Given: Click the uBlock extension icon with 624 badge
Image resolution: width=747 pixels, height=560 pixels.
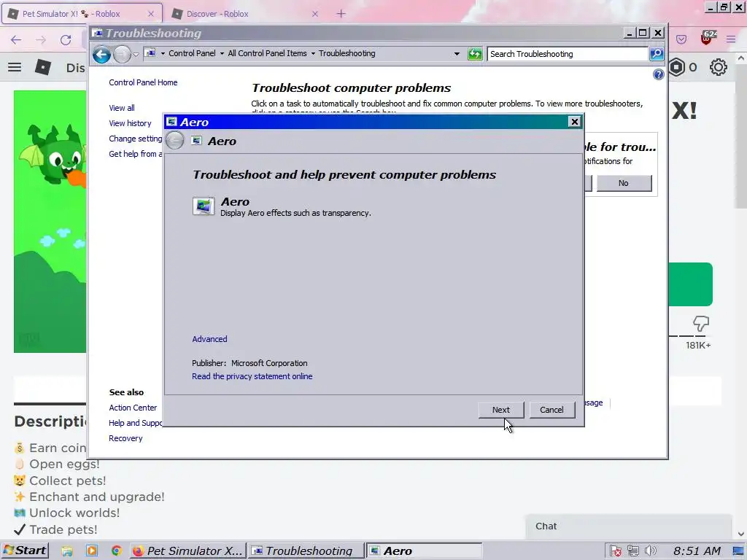Looking at the screenshot, I should tap(708, 38).
